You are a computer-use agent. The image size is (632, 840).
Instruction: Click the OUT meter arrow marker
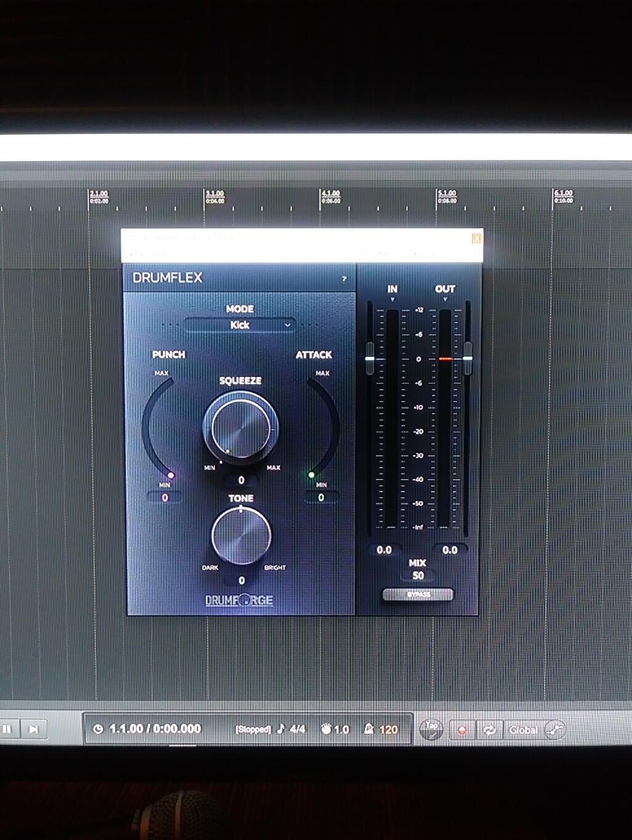point(445,300)
